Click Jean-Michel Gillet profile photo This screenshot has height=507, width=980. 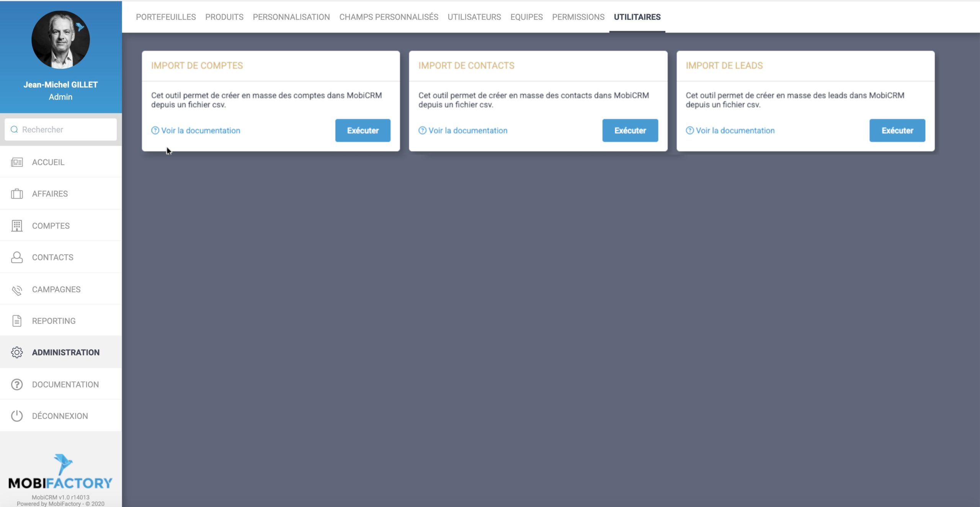click(60, 40)
